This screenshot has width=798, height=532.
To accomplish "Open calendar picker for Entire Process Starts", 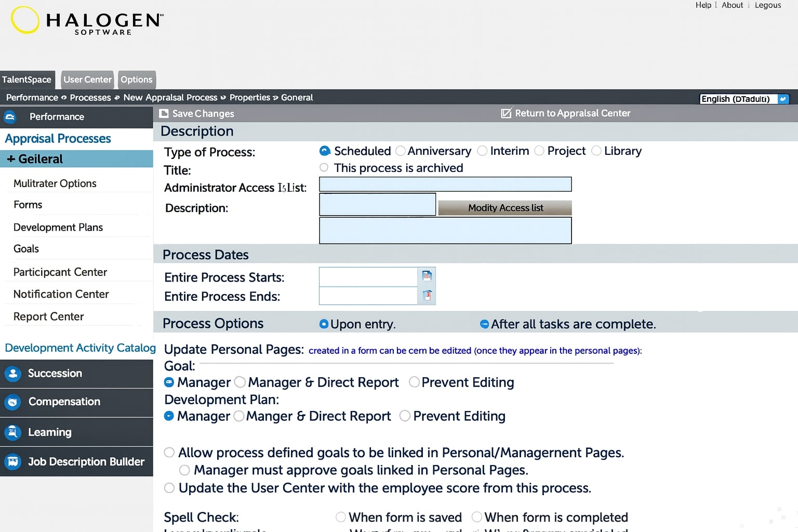I will click(x=427, y=276).
